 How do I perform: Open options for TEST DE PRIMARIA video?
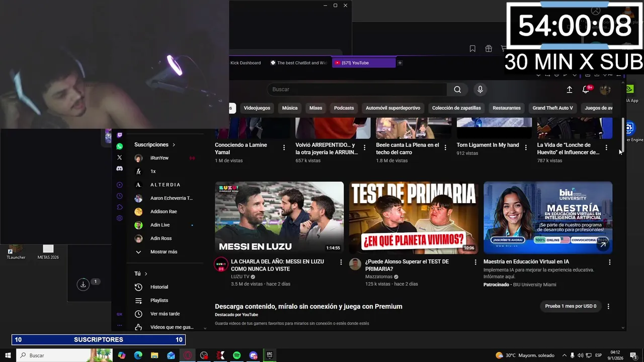(475, 262)
